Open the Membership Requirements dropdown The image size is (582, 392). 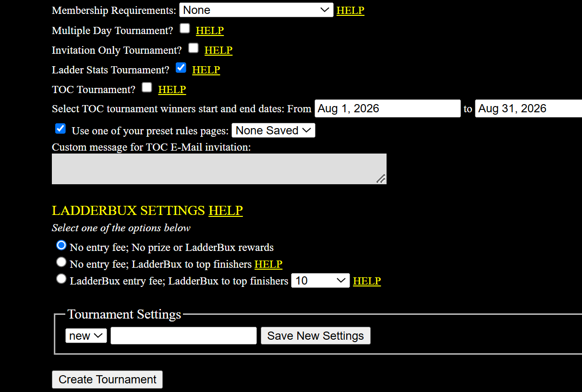[x=256, y=10]
